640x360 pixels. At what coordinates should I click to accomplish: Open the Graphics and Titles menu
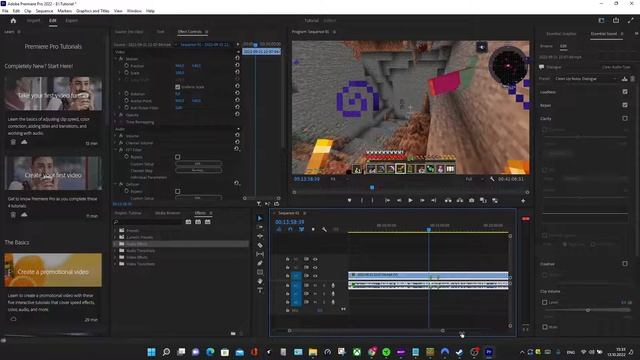click(93, 11)
